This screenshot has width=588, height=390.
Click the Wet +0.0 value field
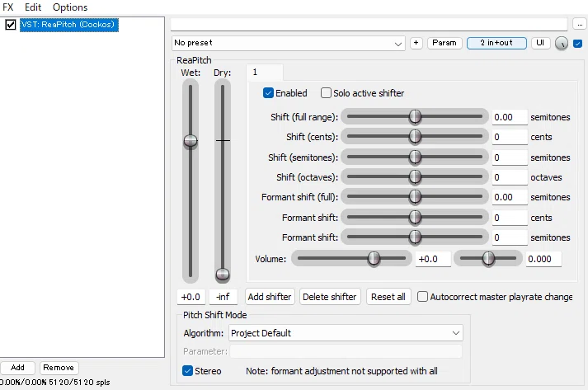(191, 297)
